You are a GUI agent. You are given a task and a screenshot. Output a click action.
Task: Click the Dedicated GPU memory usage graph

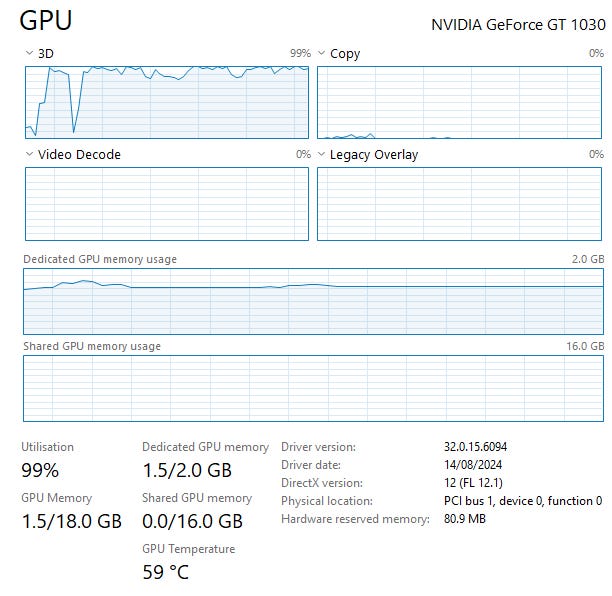click(313, 301)
